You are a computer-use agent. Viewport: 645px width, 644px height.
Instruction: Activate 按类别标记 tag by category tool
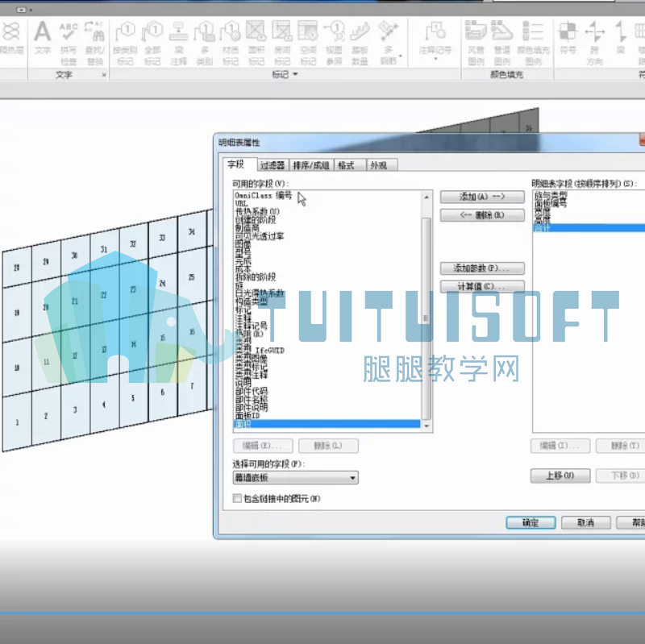click(x=125, y=43)
